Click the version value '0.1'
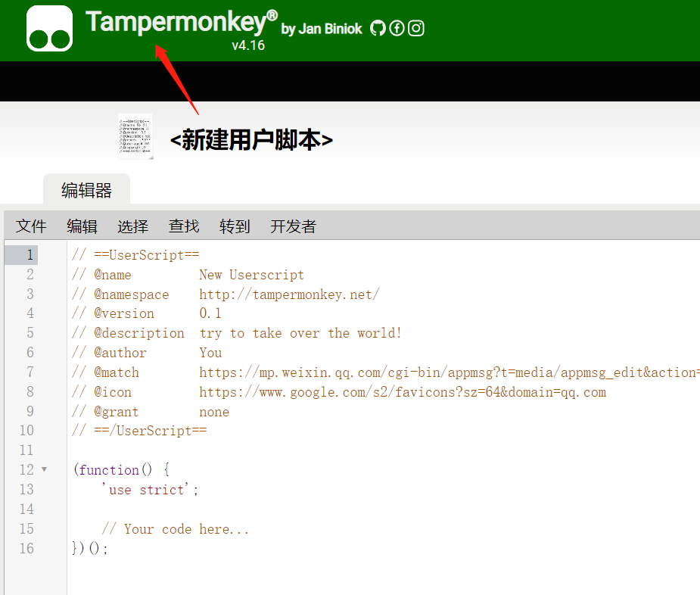700x595 pixels. 210,313
